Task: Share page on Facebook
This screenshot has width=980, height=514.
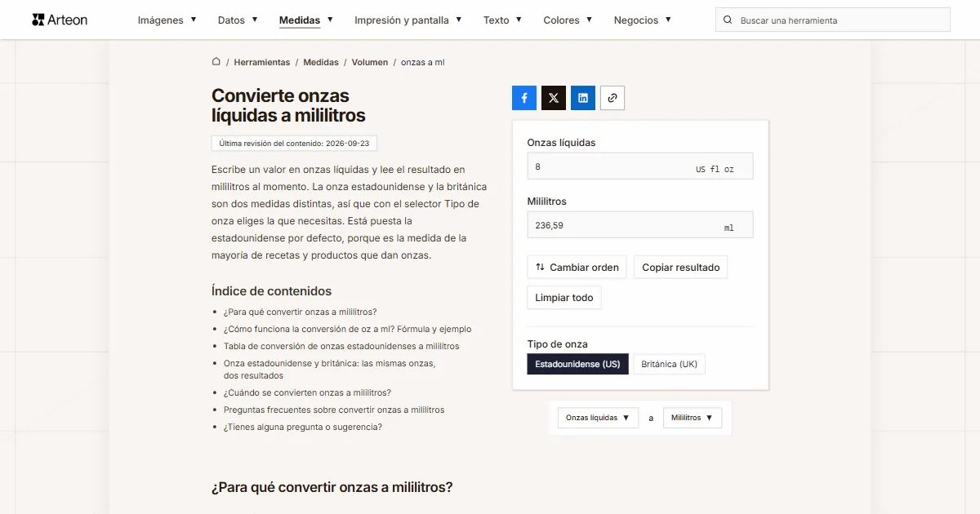Action: tap(524, 98)
